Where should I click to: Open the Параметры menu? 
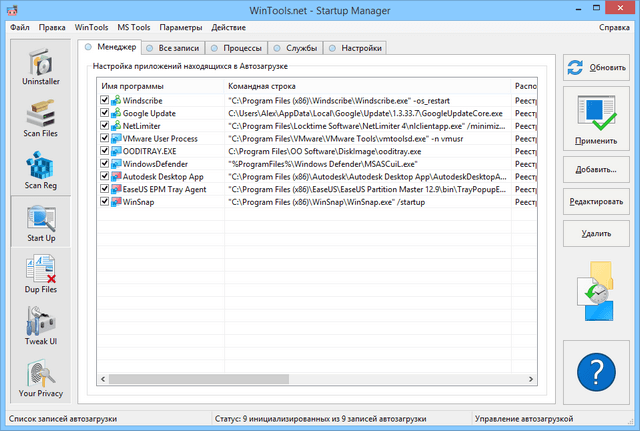point(180,27)
